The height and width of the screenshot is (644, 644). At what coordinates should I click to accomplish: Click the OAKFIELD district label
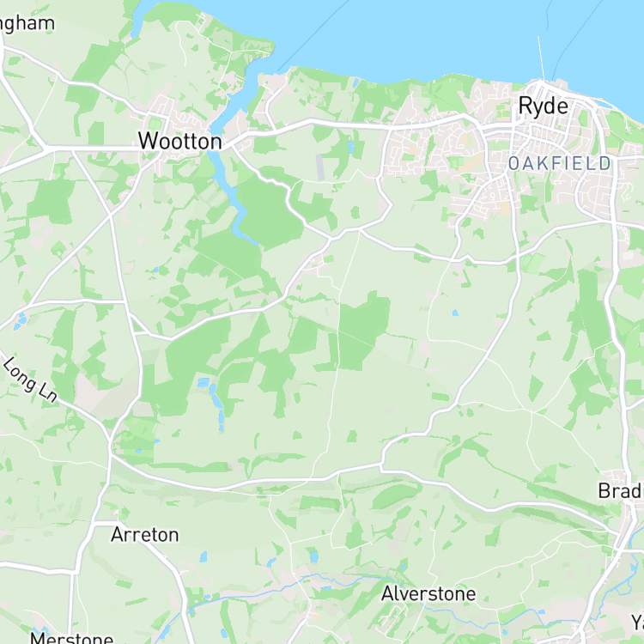[560, 163]
